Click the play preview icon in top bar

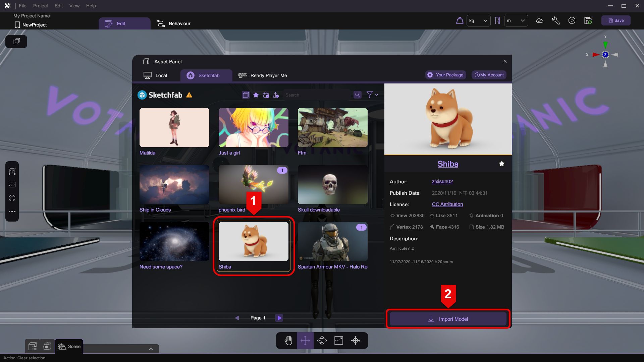point(572,21)
